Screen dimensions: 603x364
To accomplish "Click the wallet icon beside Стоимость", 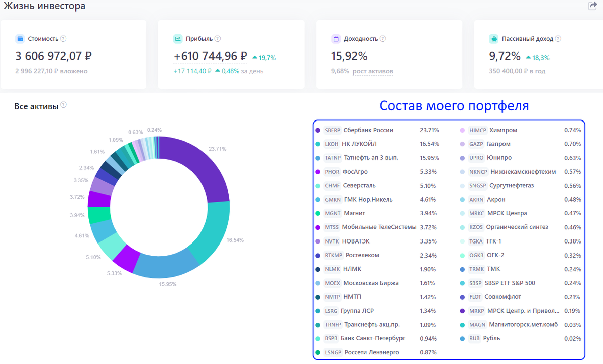I will (x=20, y=39).
